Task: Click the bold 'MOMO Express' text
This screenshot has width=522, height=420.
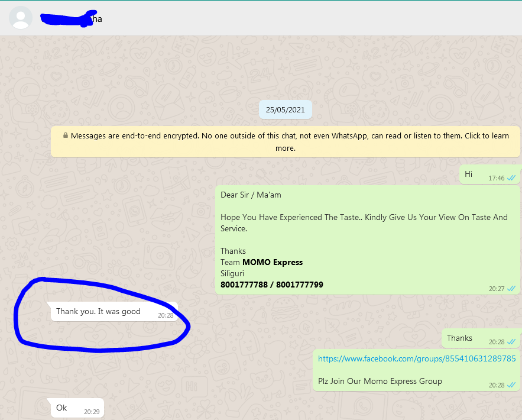Action: pos(273,262)
